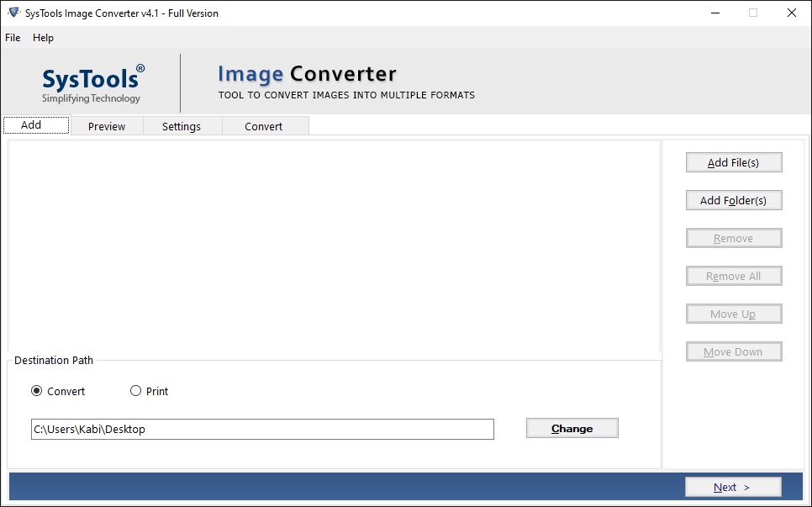Minimize the Image Converter window
The image size is (812, 507).
(x=715, y=13)
